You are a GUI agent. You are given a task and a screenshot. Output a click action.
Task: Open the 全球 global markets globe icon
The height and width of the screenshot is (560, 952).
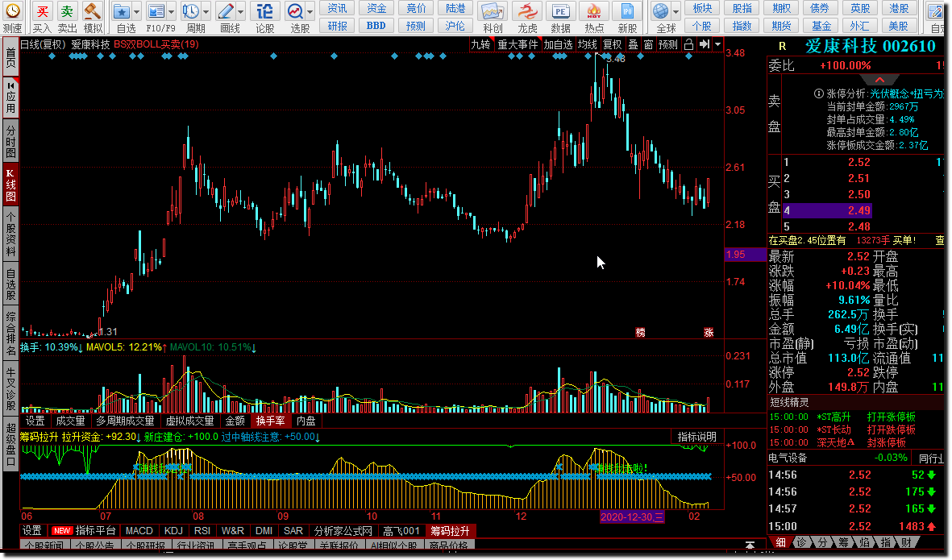click(660, 11)
